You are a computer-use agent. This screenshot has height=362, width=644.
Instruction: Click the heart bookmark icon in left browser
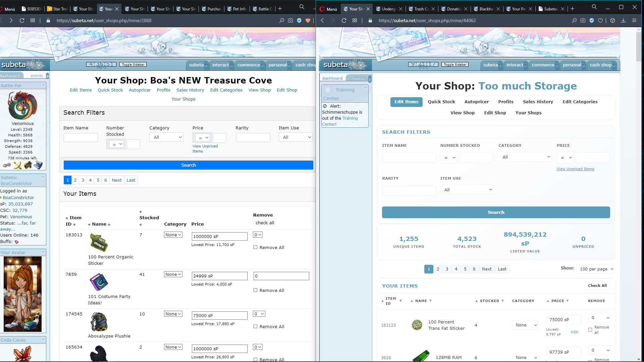pyautogui.click(x=308, y=20)
